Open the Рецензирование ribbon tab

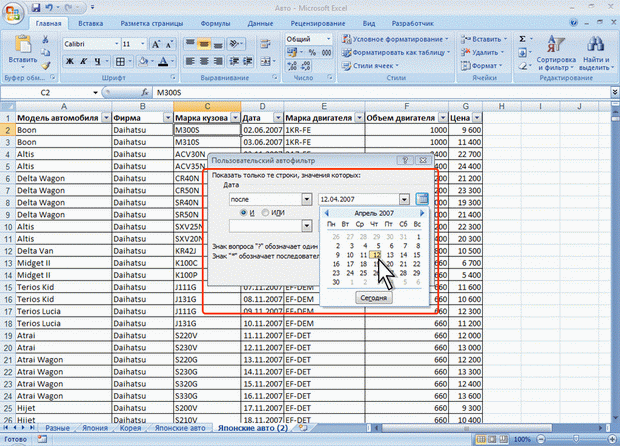tap(318, 23)
